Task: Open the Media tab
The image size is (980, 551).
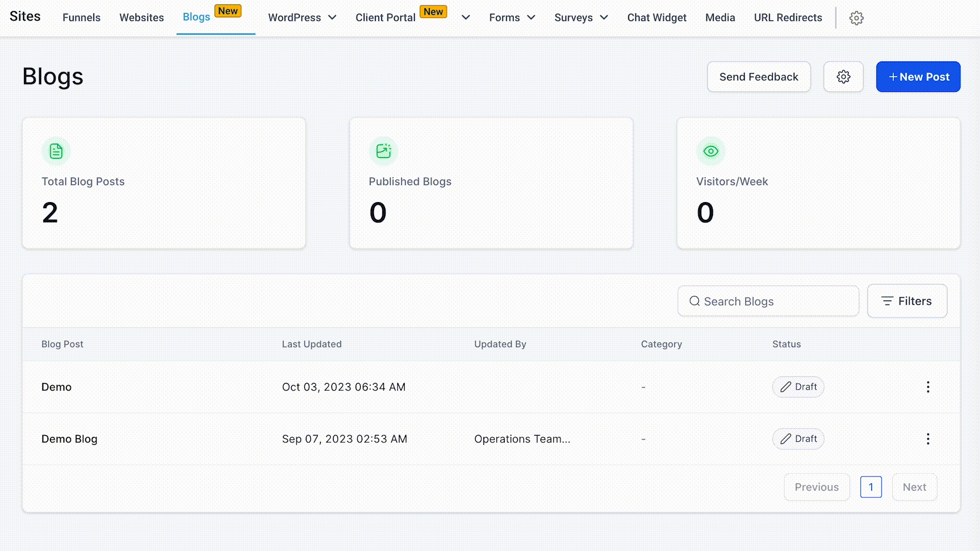Action: 720,17
